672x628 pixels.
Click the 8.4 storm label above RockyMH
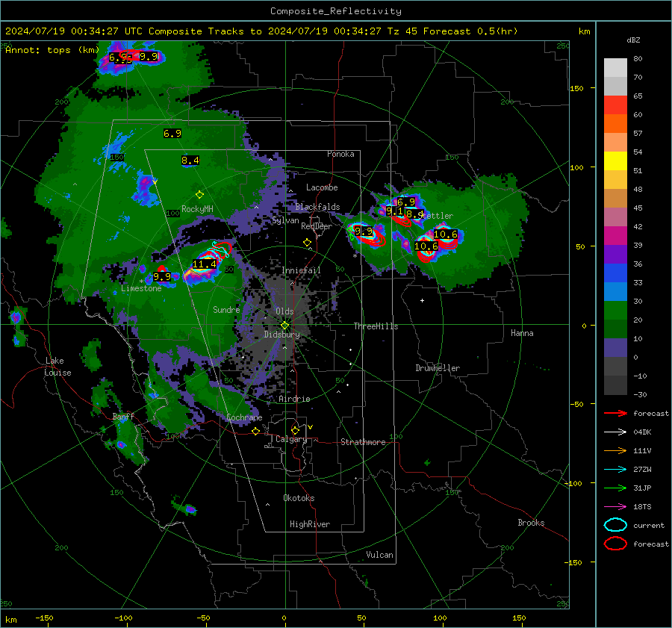(190, 161)
